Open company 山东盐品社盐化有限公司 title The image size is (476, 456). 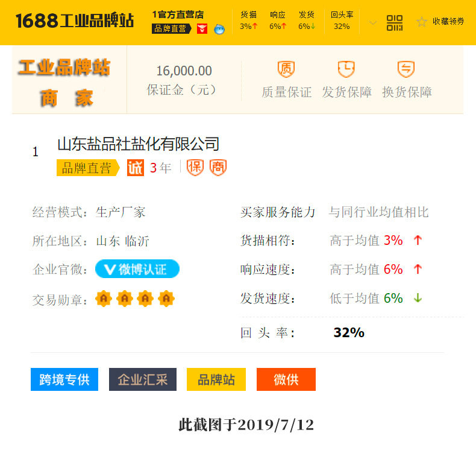(139, 144)
